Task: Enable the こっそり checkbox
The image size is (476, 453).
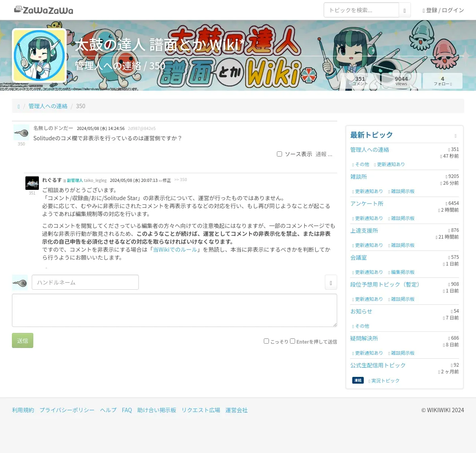Action: (267, 341)
